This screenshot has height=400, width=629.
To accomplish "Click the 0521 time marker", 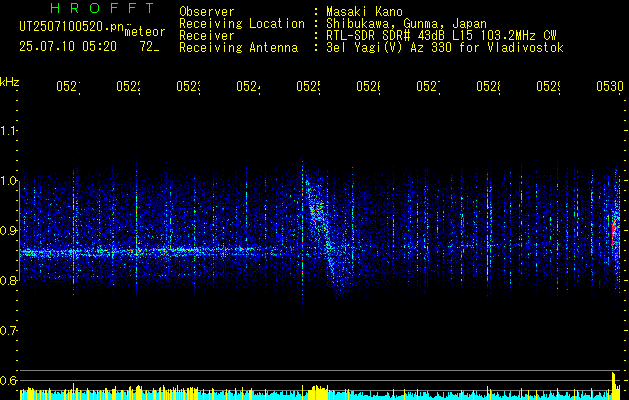I will pos(68,87).
